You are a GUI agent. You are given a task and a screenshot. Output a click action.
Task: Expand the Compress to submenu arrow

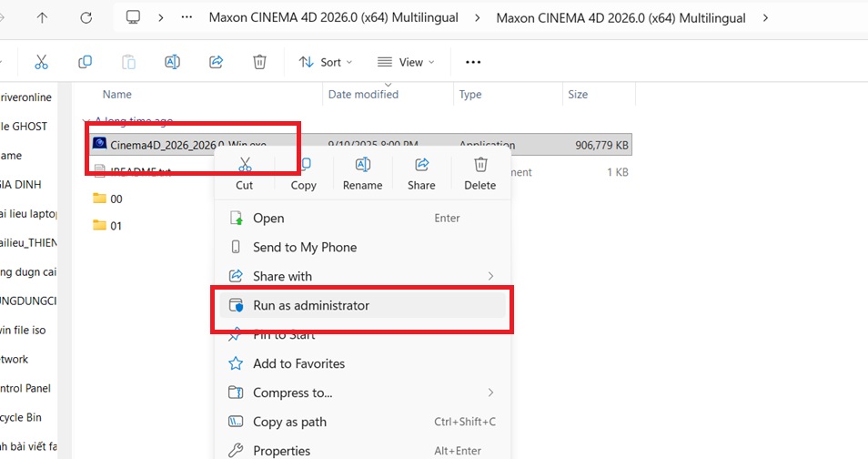point(490,393)
